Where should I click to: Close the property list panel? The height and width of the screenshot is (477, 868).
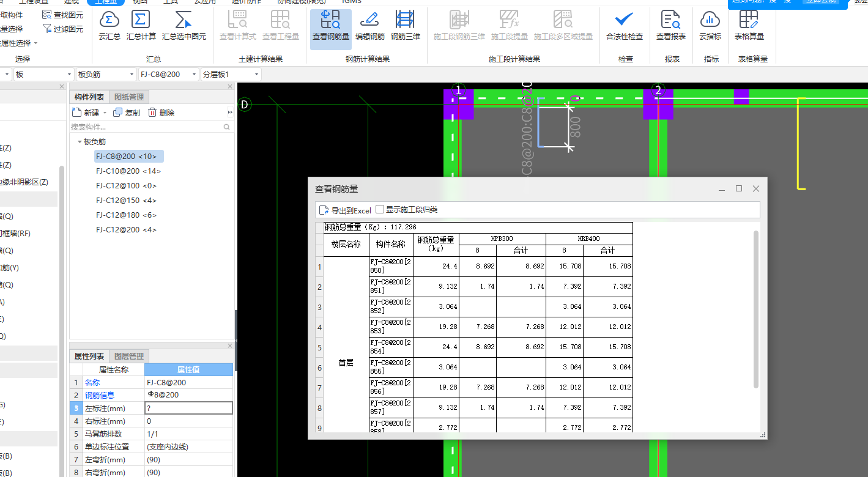point(230,346)
